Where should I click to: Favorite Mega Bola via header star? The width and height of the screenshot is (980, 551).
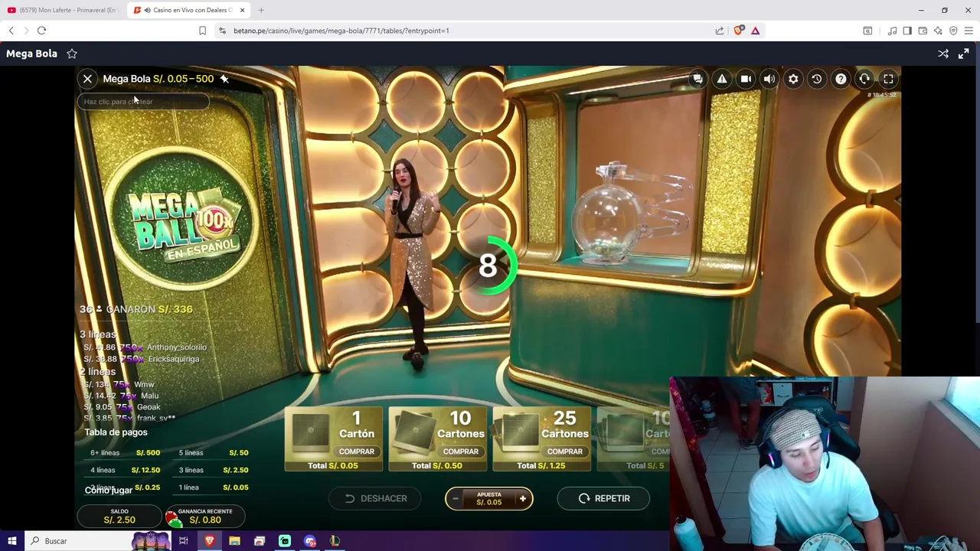click(72, 54)
